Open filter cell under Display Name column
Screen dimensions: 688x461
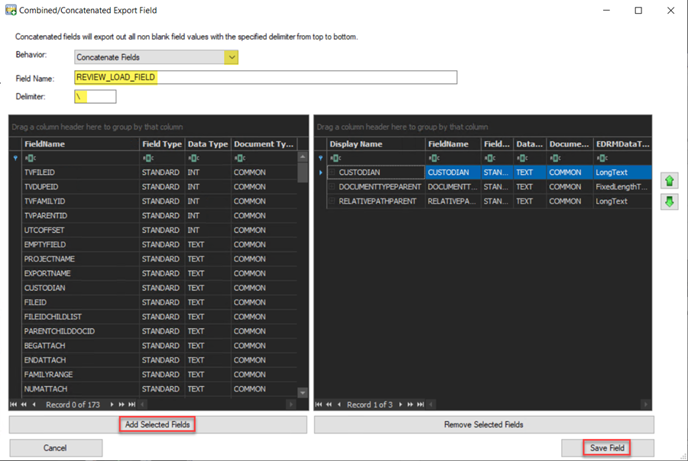point(376,158)
